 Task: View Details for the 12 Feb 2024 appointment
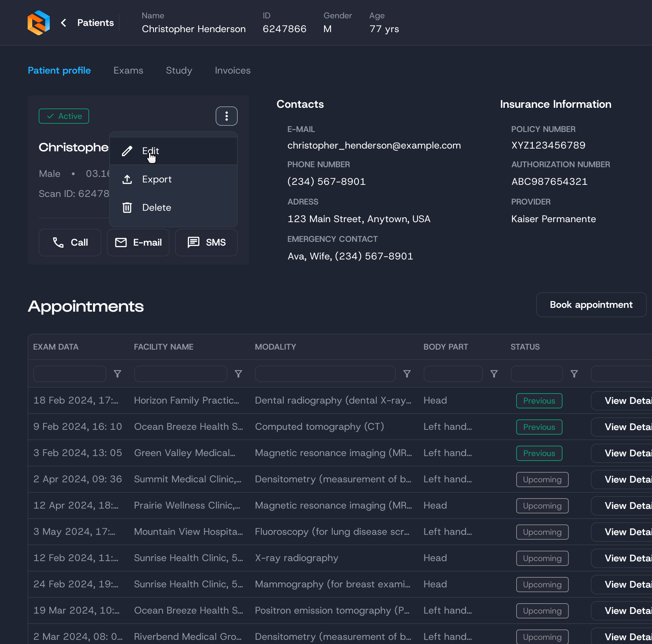[622, 558]
